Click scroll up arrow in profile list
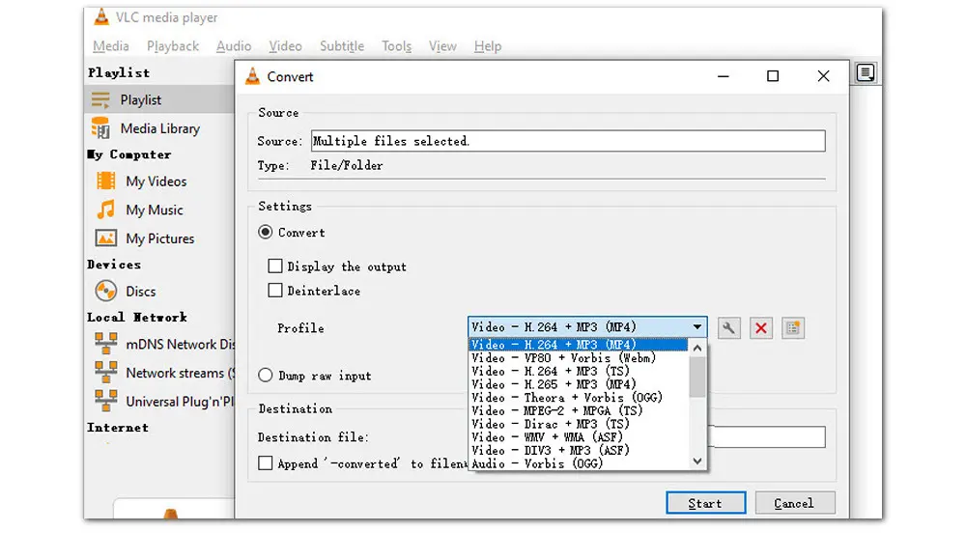 point(697,349)
